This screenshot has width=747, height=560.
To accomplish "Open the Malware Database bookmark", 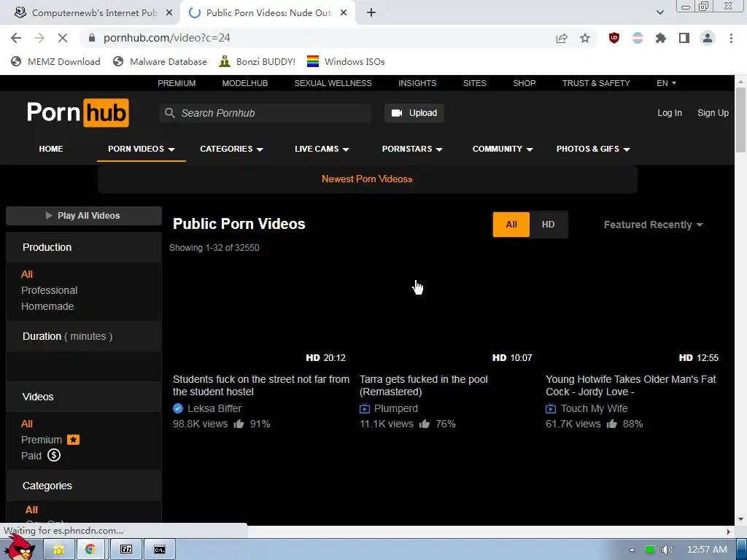I will [160, 61].
